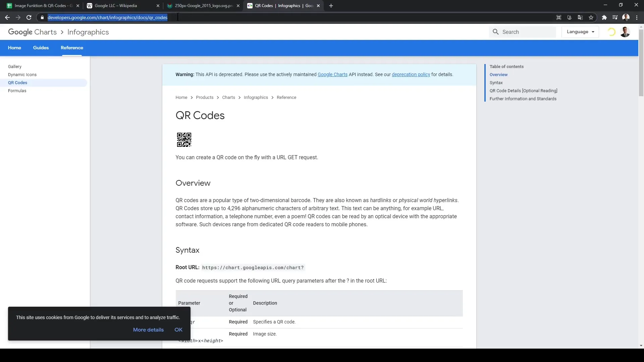
Task: Jump to Further Information and Standards
Action: [523, 99]
